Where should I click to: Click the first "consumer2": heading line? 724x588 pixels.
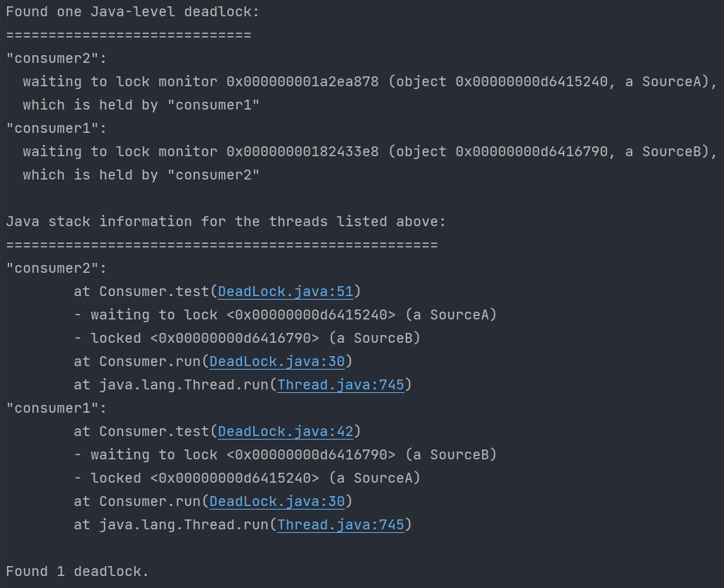point(56,58)
